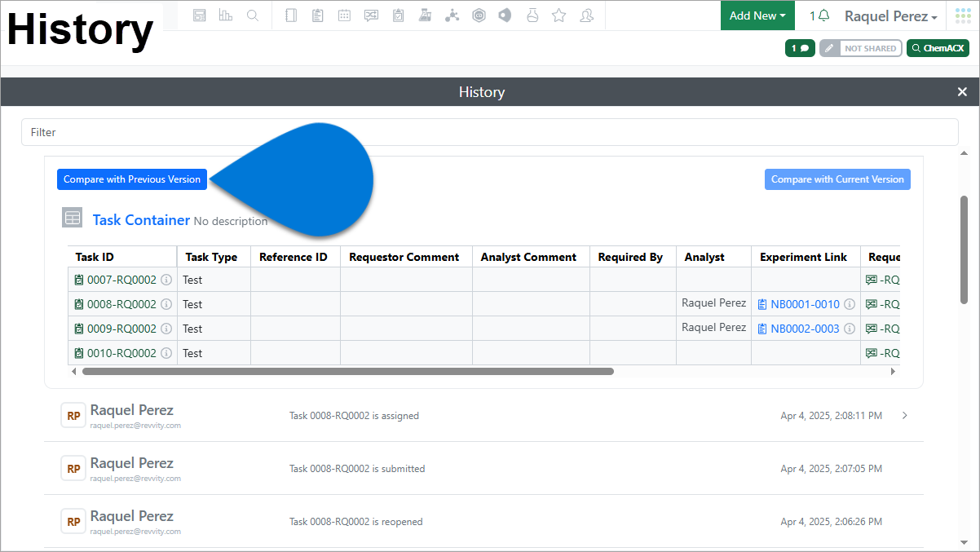Image resolution: width=980 pixels, height=552 pixels.
Task: Open the clipboard checkmark tasks icon
Action: point(398,15)
